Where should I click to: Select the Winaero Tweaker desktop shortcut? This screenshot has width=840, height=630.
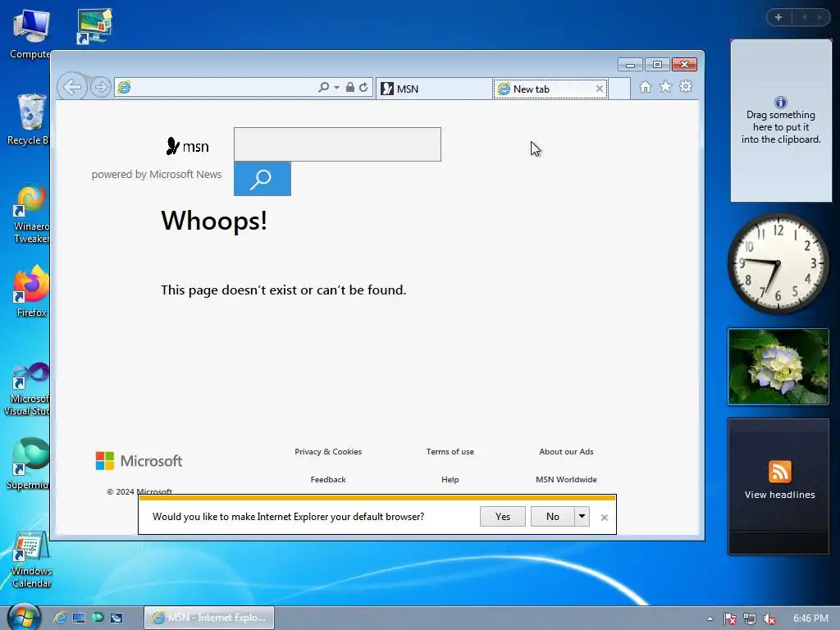31,214
